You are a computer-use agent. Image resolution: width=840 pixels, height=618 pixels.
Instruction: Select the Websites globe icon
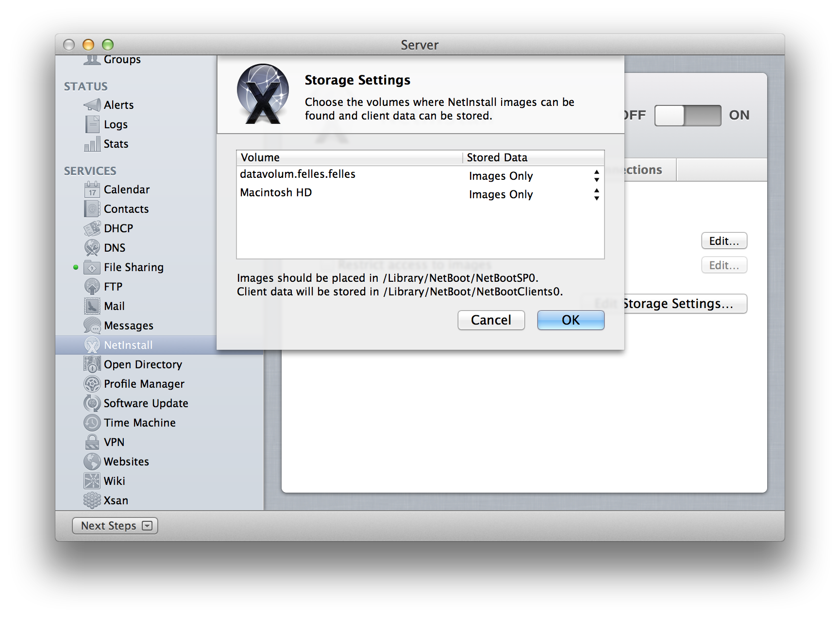tap(92, 462)
